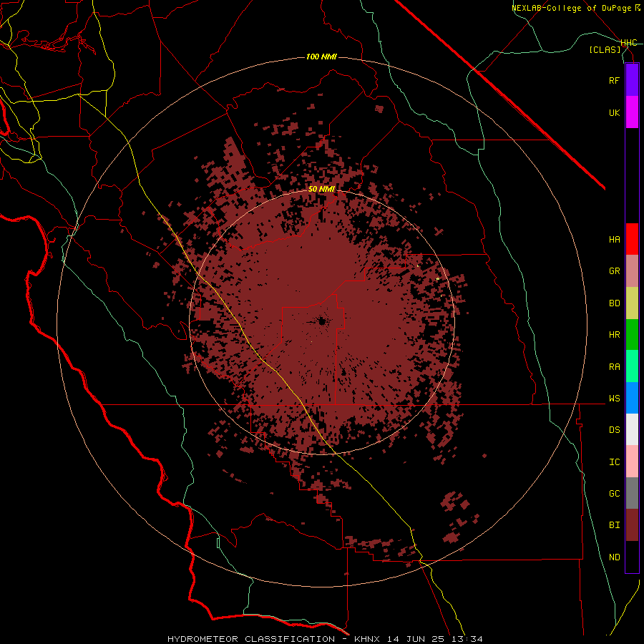Screen dimensions: 644x644
Task: Click the WS legend label
Action: click(x=614, y=399)
